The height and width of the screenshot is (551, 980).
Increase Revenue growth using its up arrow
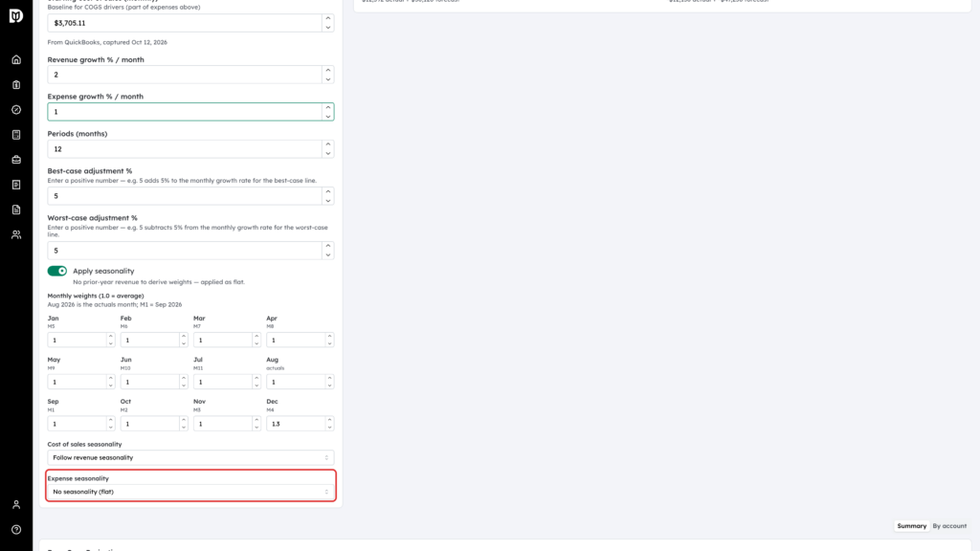328,71
